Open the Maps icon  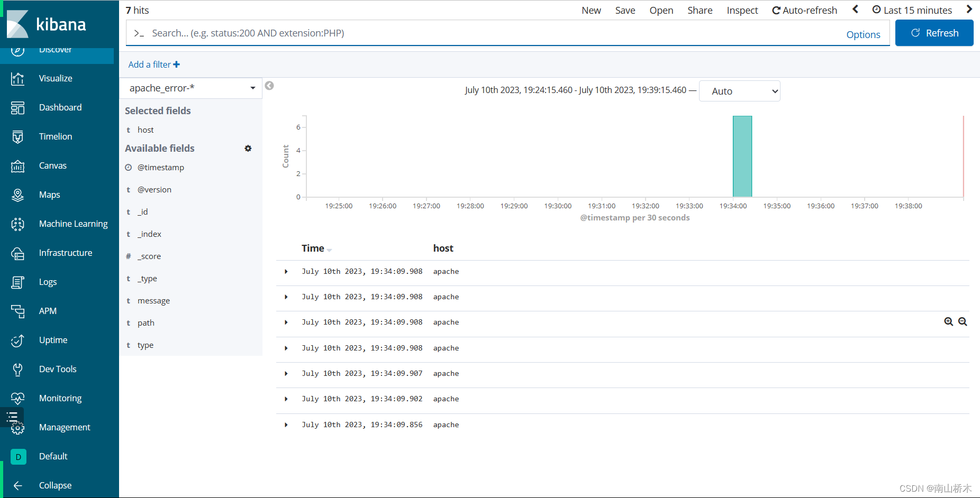coord(17,195)
